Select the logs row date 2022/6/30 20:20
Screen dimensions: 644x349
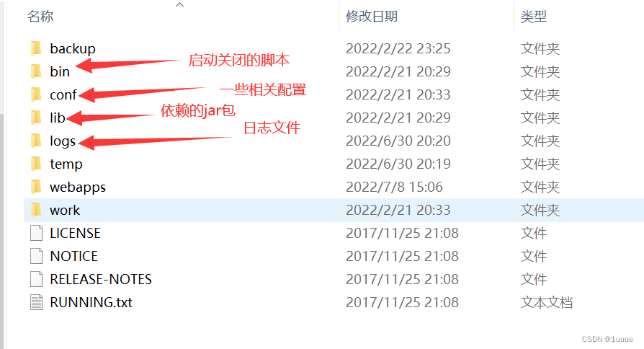pyautogui.click(x=398, y=141)
